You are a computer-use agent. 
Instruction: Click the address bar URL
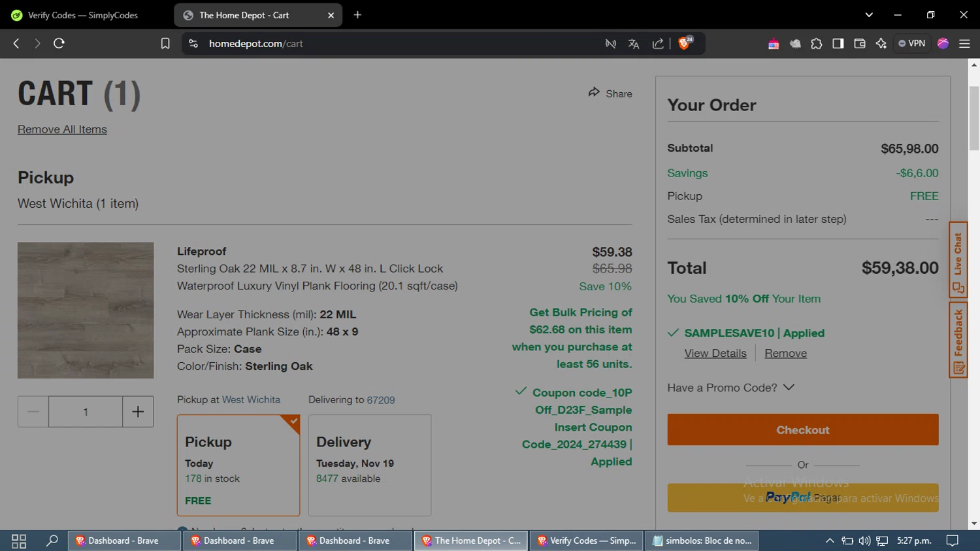256,44
